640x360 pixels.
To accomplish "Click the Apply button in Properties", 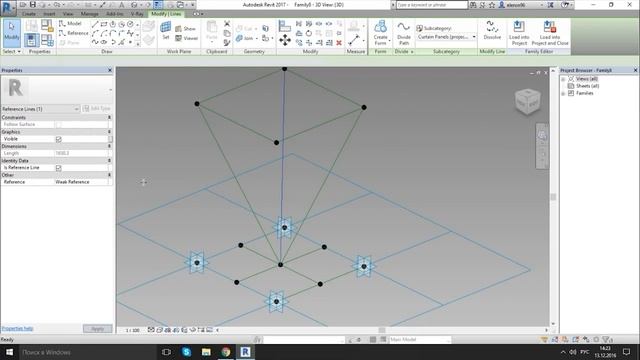I will tap(98, 329).
